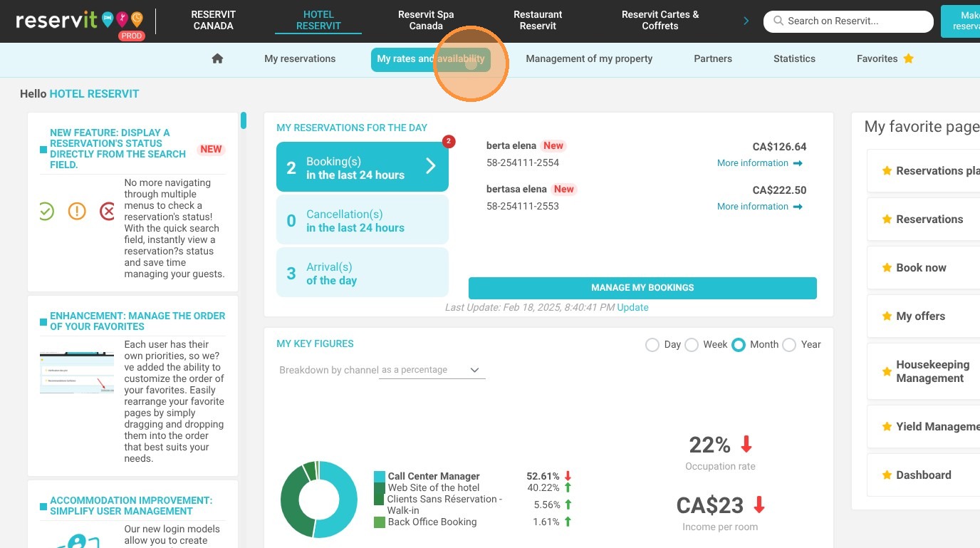This screenshot has width=980, height=548.
Task: Click the red down arrow beside CA$23
Action: [759, 505]
